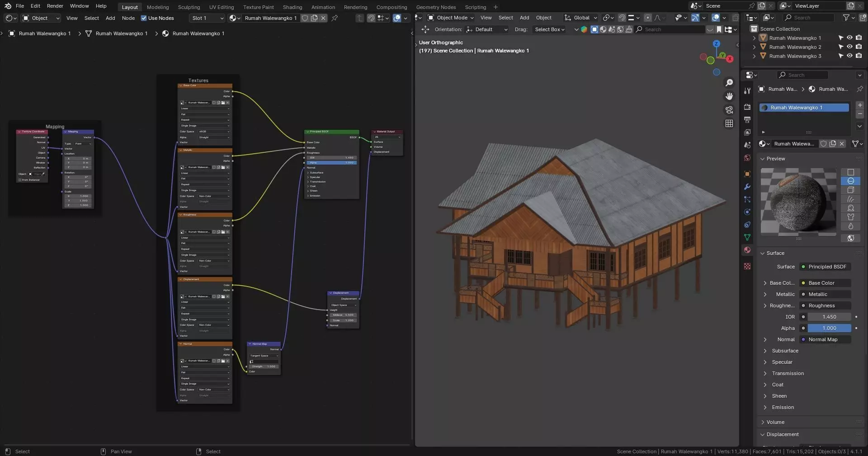Click the Principled BSDF surface shader button
This screenshot has height=456, width=868.
click(825, 267)
